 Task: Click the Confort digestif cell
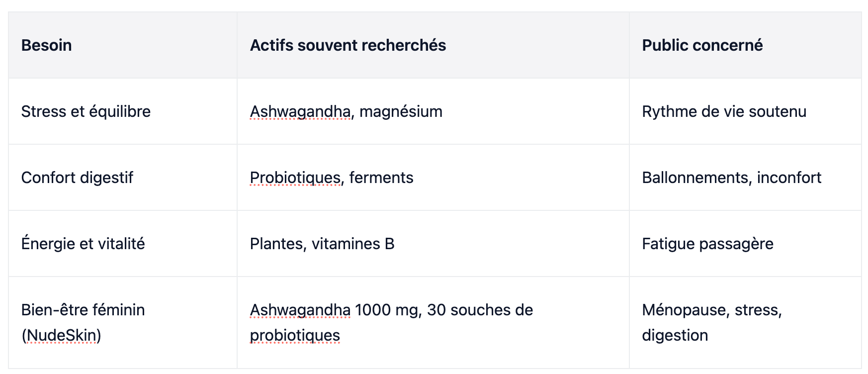[x=123, y=178]
